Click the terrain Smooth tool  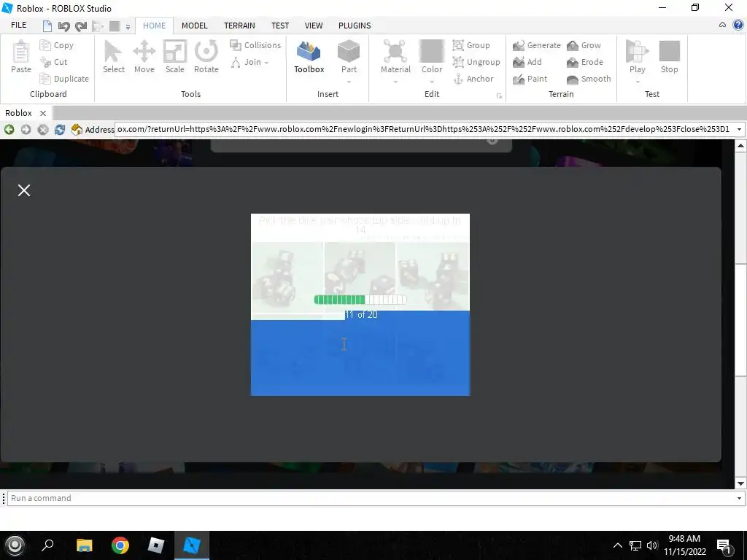click(589, 79)
